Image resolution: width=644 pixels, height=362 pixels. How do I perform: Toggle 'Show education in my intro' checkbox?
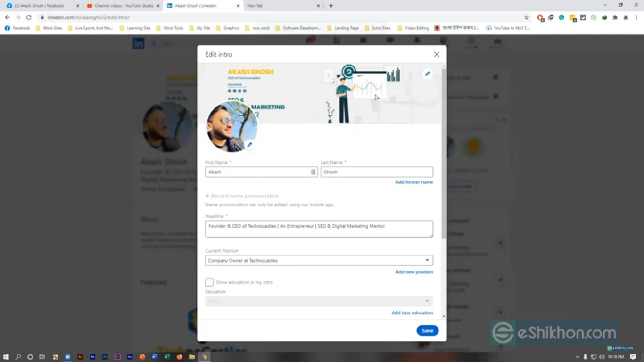click(x=209, y=282)
